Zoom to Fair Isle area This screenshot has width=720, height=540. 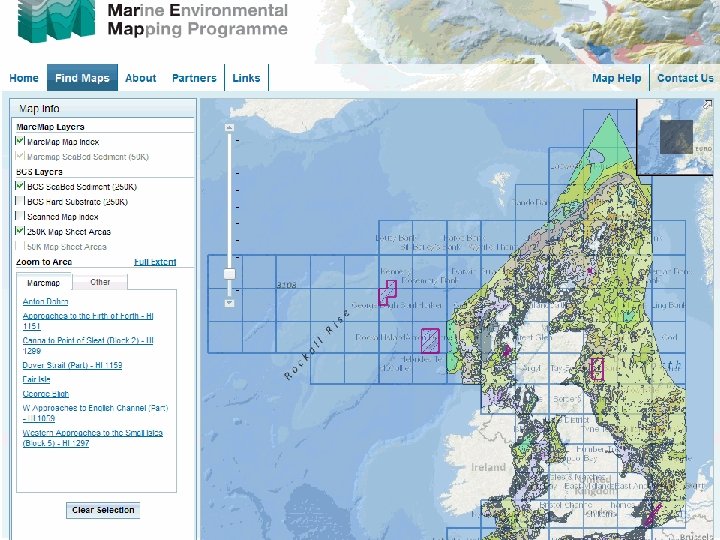click(36, 379)
